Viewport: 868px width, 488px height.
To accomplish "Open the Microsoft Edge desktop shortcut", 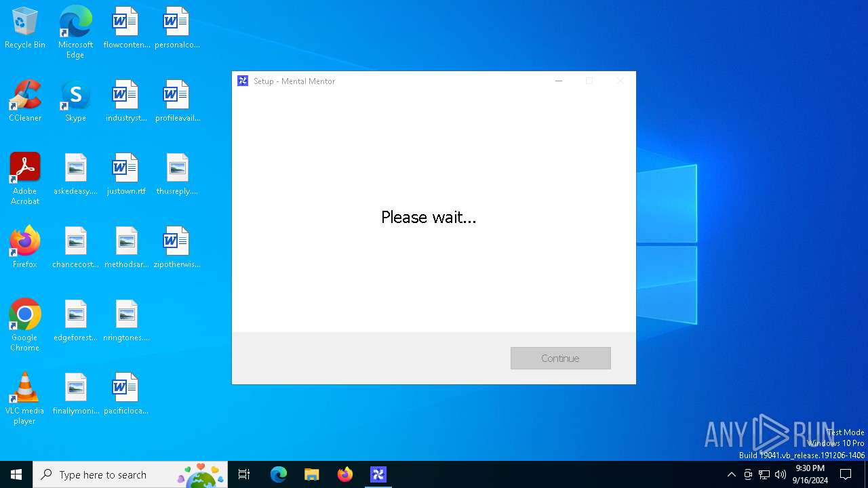I will coord(75,33).
